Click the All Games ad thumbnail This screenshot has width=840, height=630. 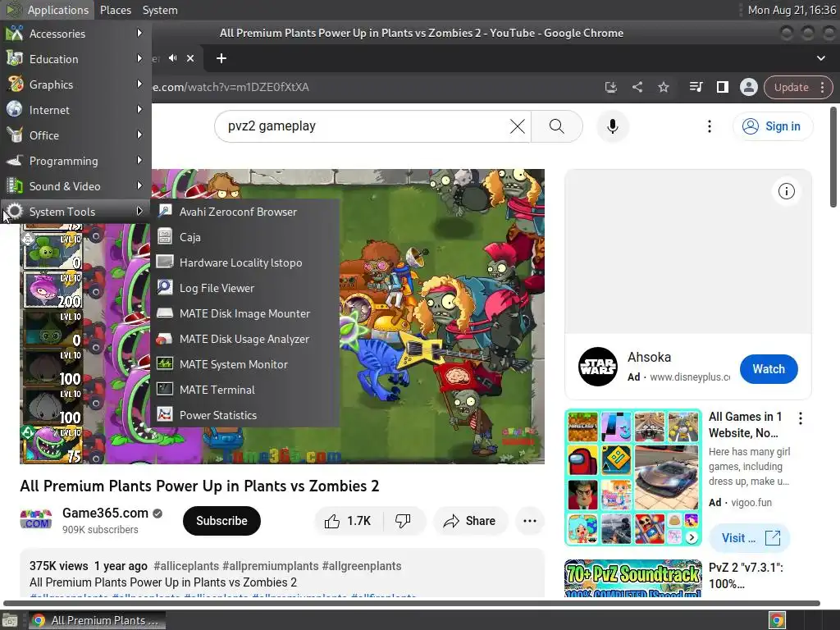pyautogui.click(x=633, y=477)
